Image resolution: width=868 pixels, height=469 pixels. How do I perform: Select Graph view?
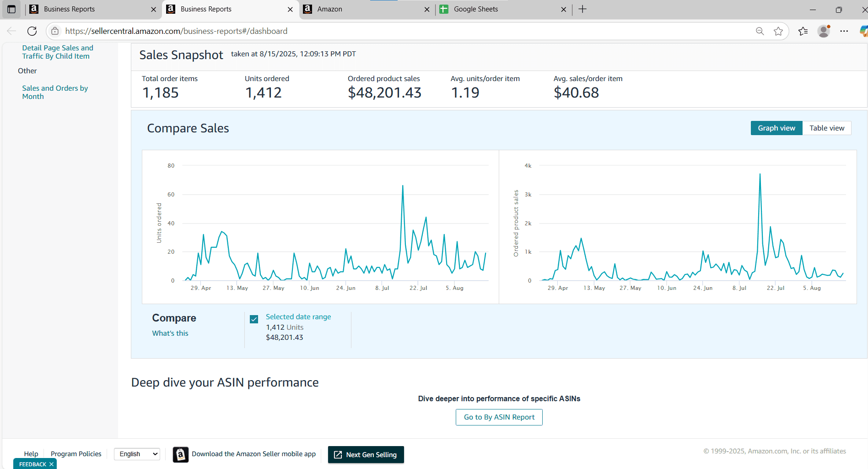tap(776, 128)
